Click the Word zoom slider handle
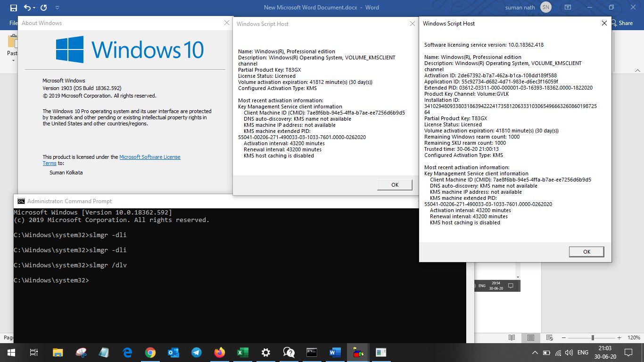Viewport: 644px width, 362px height. 592,337
